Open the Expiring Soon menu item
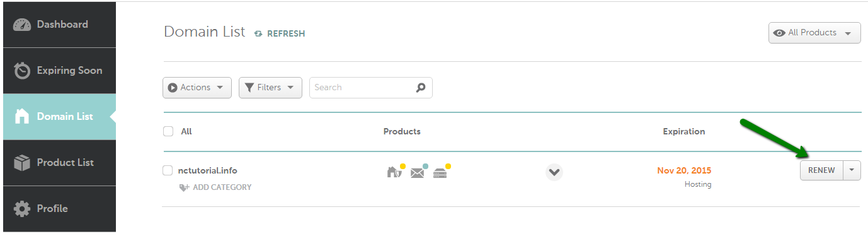This screenshot has width=868, height=236. (59, 71)
